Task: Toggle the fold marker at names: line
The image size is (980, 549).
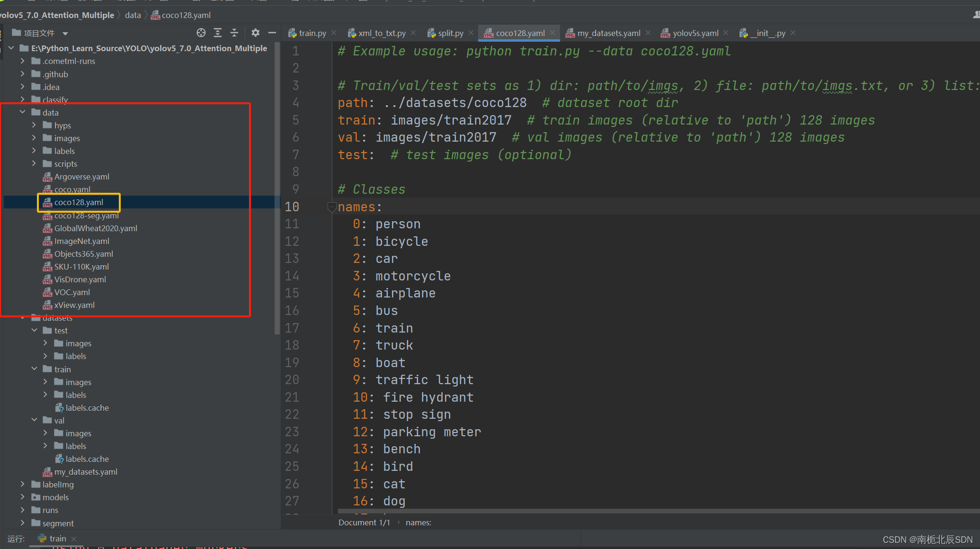Action: point(331,207)
